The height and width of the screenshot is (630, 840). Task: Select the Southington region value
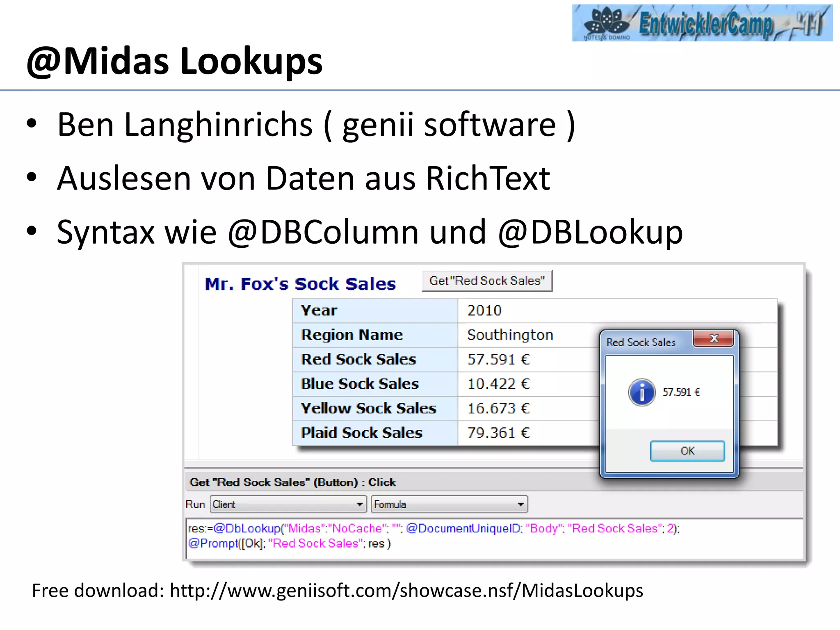pos(510,335)
